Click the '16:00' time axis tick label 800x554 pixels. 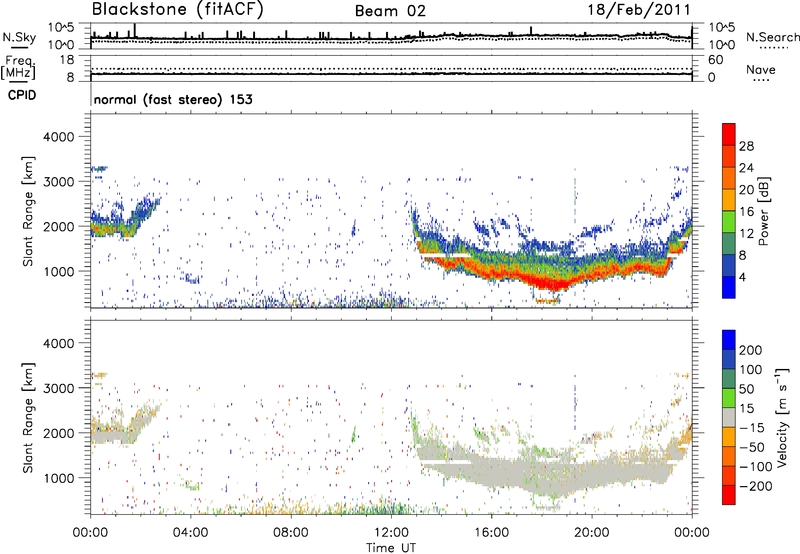(491, 533)
